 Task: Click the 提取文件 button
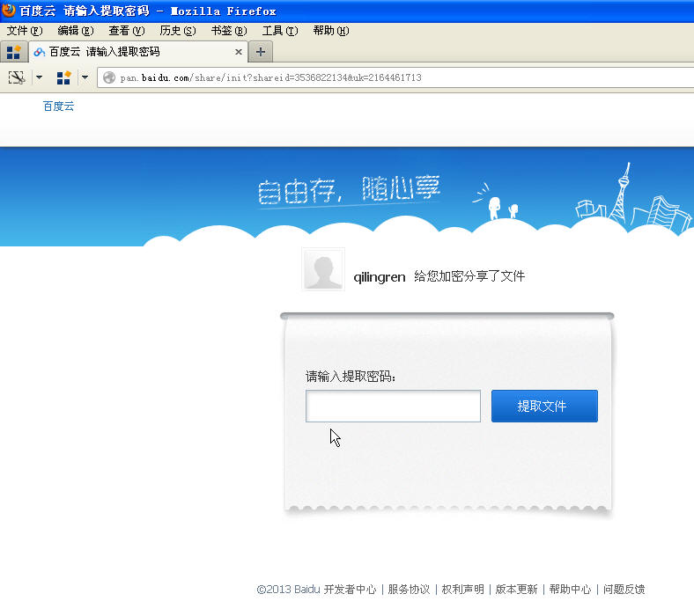click(544, 406)
